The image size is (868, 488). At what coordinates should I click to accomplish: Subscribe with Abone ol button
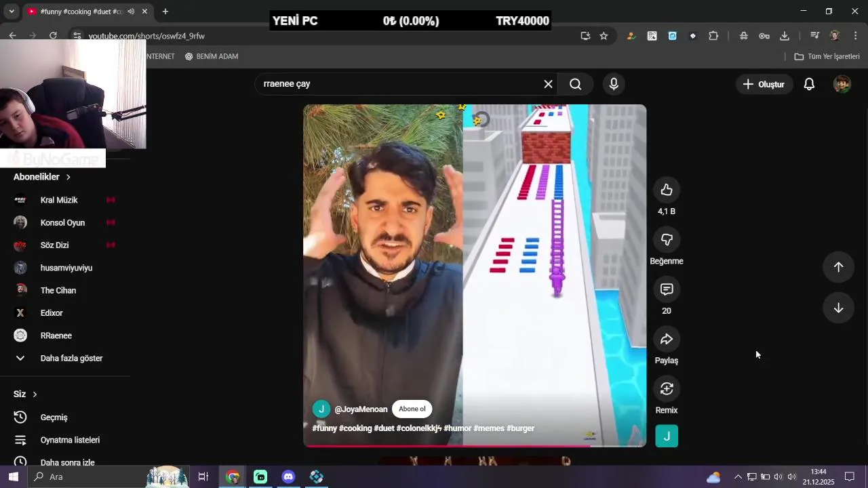tap(412, 409)
